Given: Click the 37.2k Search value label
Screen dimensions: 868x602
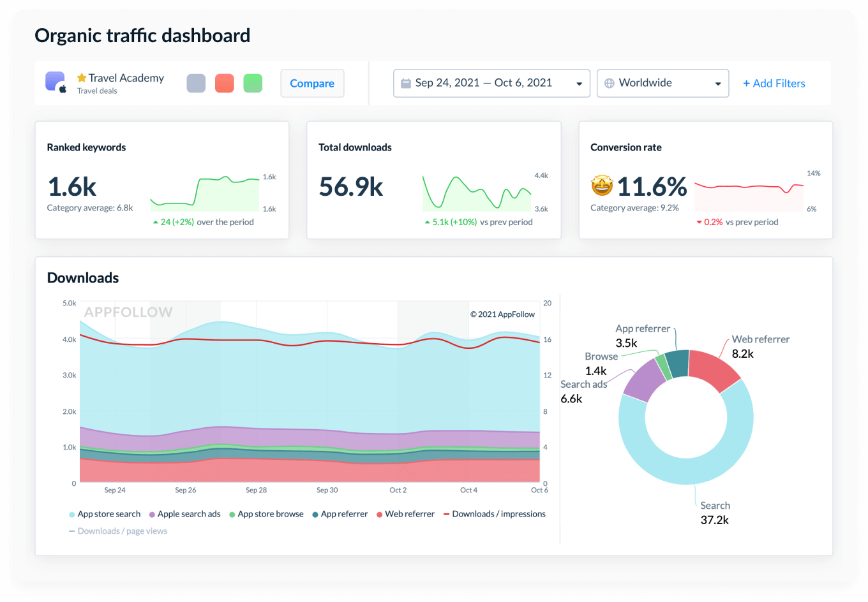Looking at the screenshot, I should pos(715,520).
